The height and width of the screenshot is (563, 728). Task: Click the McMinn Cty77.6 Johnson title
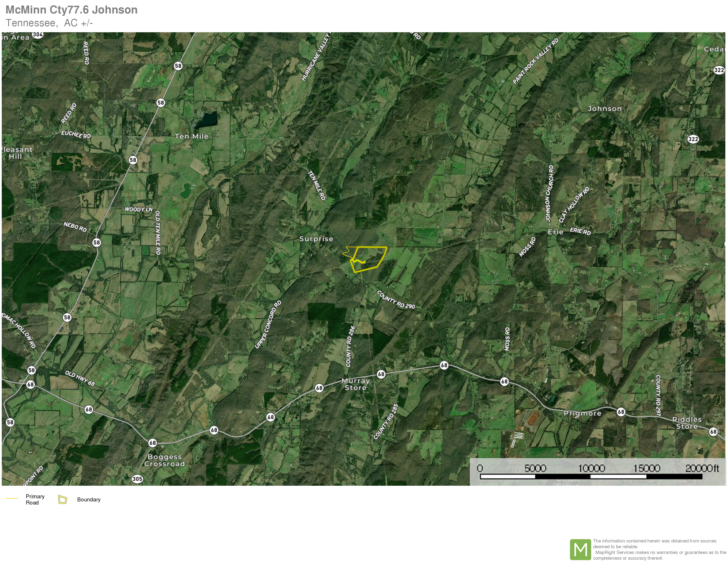[x=71, y=10]
